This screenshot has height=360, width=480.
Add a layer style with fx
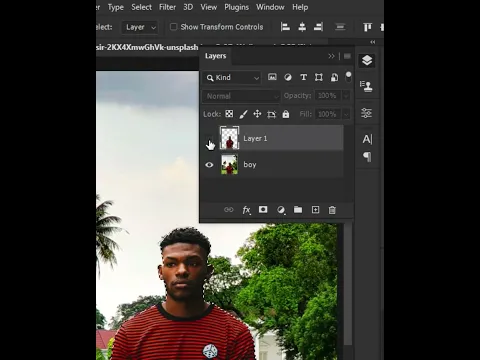pos(246,210)
